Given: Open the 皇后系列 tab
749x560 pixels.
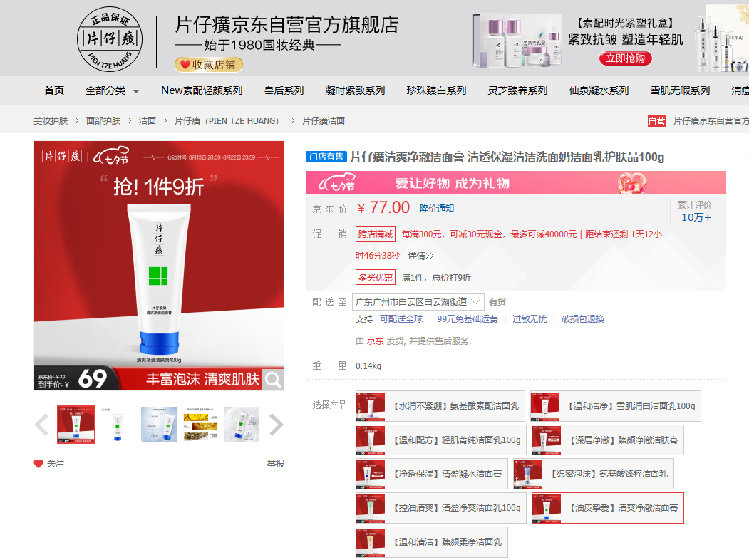Looking at the screenshot, I should coord(284,90).
